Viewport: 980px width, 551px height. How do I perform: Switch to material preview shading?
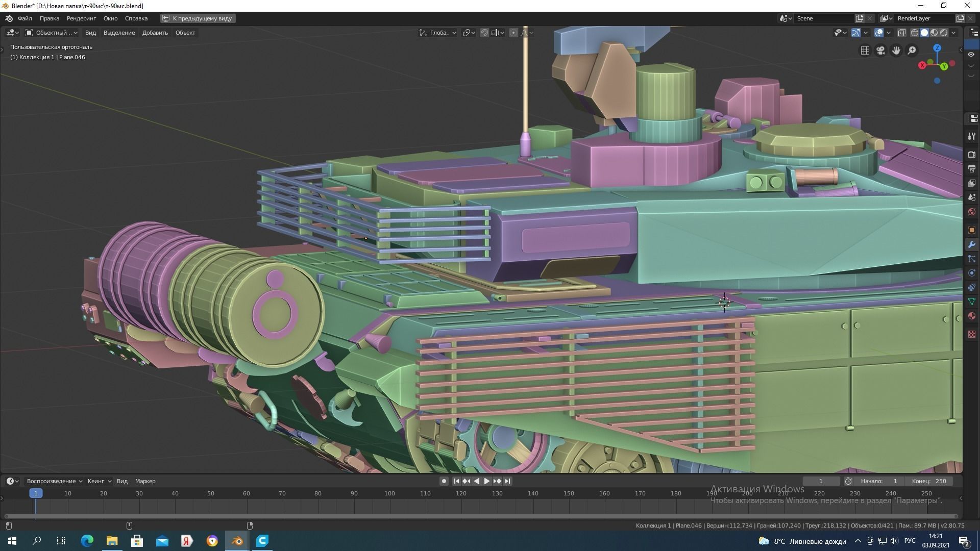coord(934,33)
